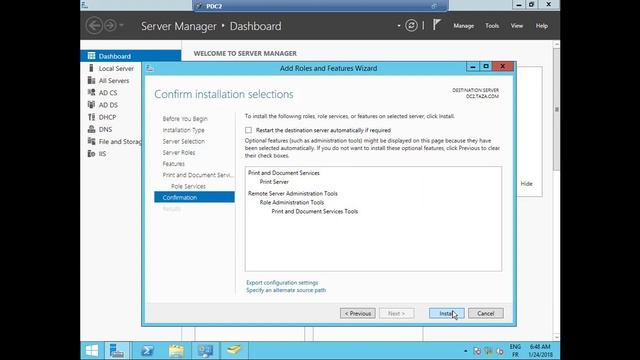640x360 pixels.
Task: Go to Features wizard step
Action: click(173, 164)
